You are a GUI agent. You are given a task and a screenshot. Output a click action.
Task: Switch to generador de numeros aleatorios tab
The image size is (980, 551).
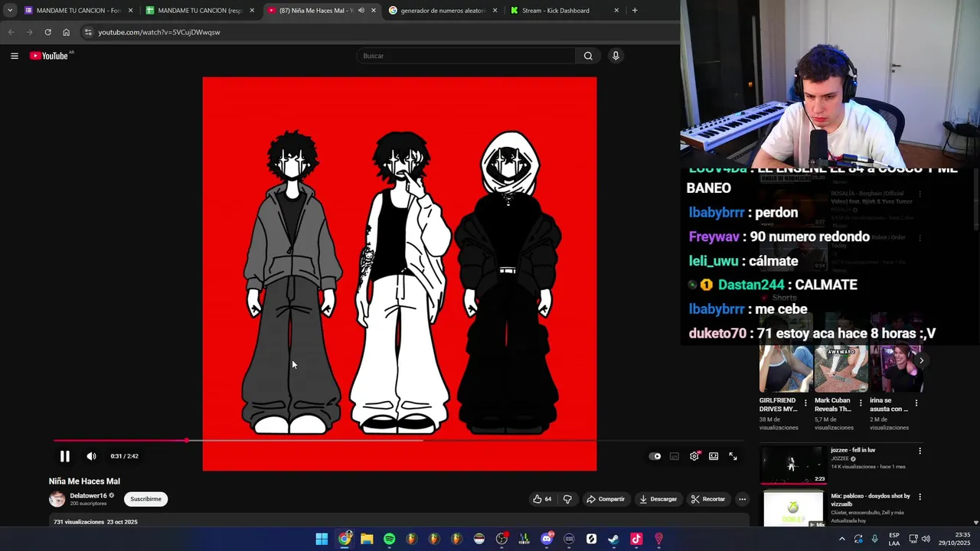click(443, 11)
